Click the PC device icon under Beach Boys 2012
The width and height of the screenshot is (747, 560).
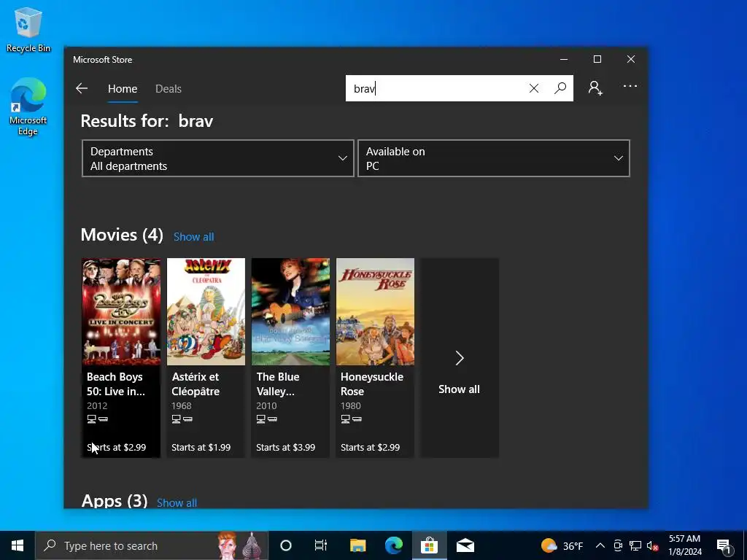click(x=91, y=419)
